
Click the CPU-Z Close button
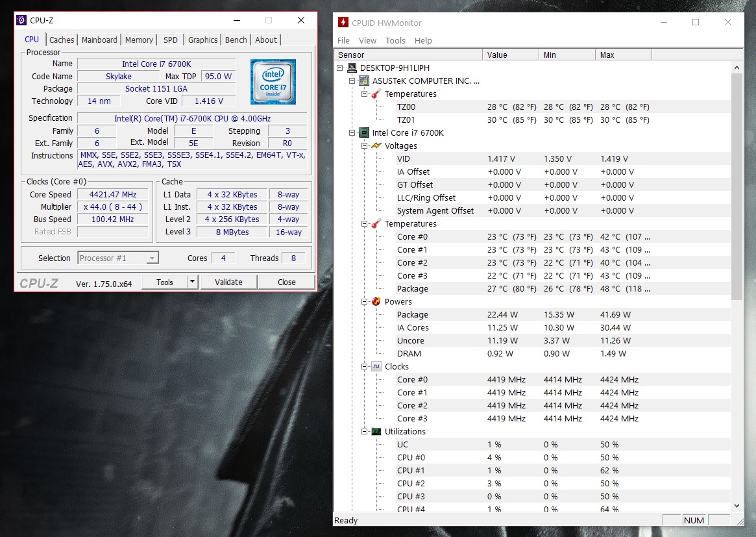tap(286, 282)
